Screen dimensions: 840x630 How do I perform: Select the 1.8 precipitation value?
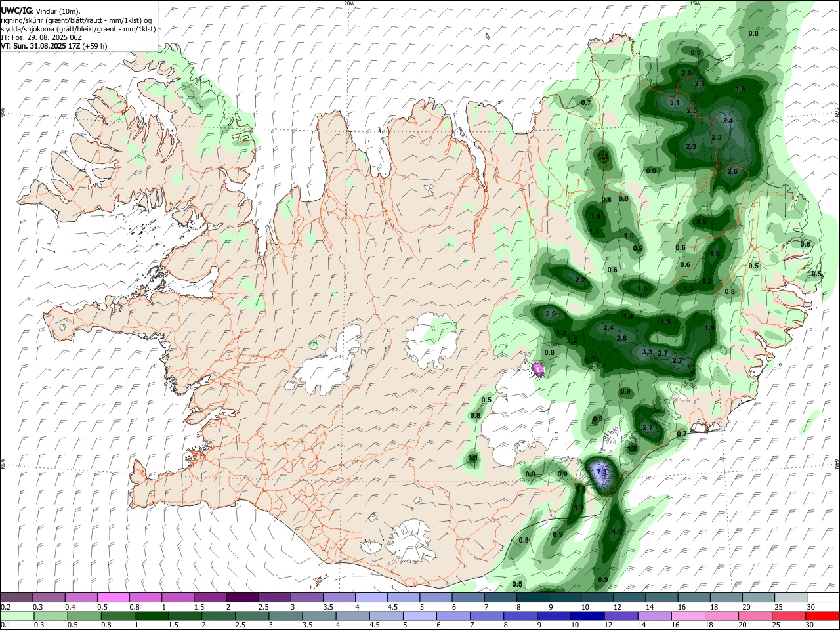715,253
